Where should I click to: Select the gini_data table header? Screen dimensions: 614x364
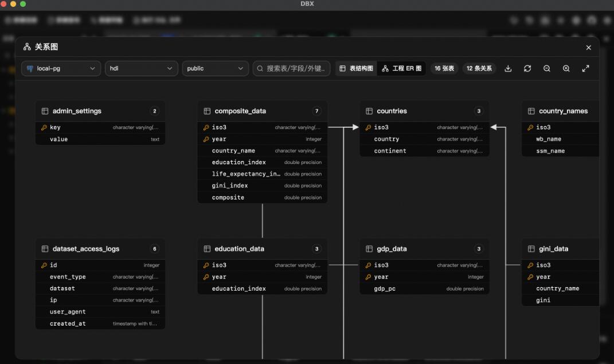[561, 249]
